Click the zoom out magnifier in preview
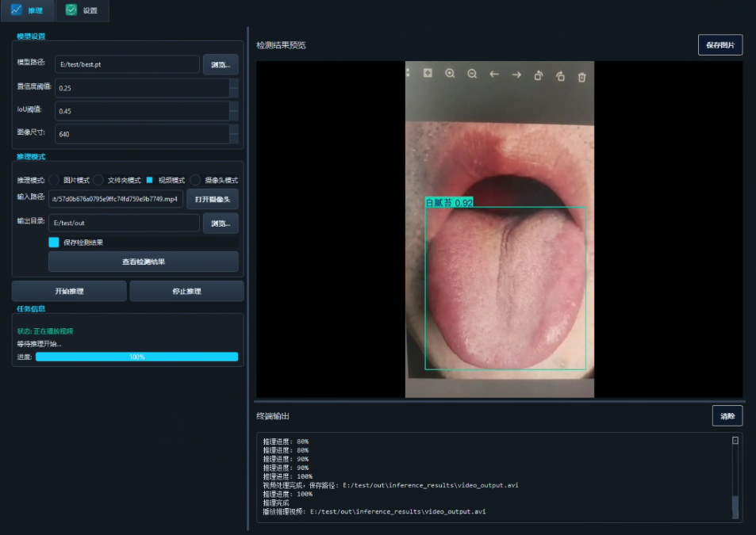The width and height of the screenshot is (756, 535). pos(472,74)
